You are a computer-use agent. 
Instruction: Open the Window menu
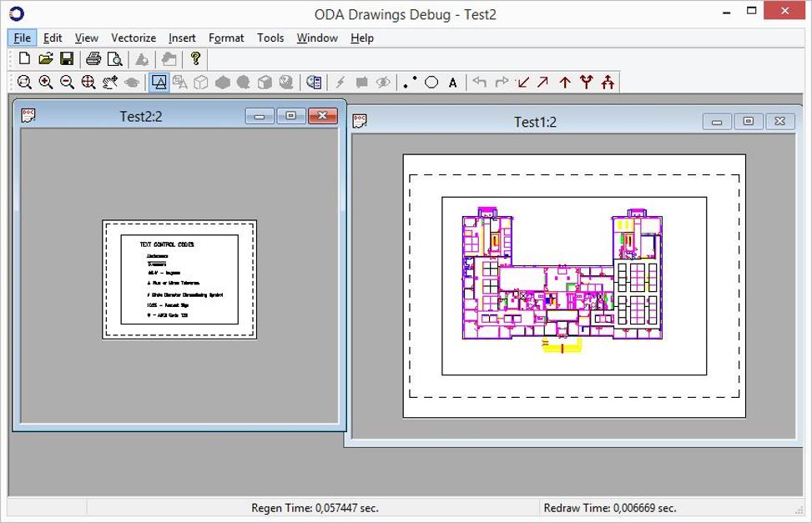317,38
